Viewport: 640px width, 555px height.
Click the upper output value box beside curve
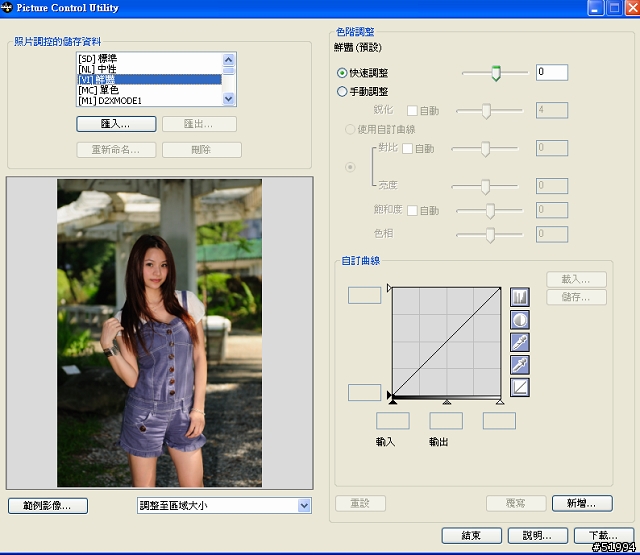click(364, 295)
